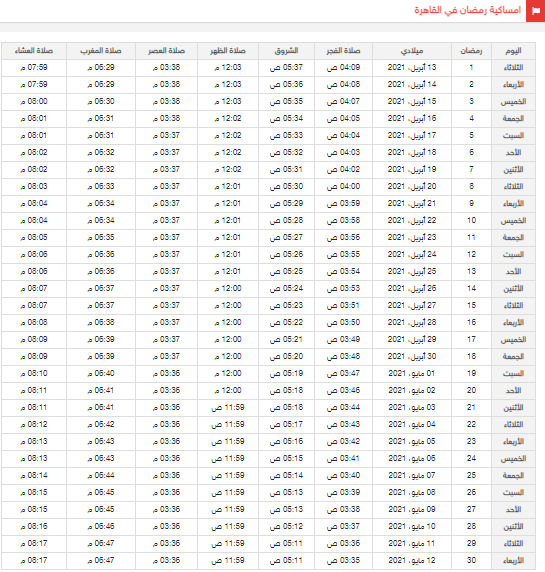Image resolution: width=545 pixels, height=572 pixels.
Task: Click Ramadan day 15 number cell
Action: pyautogui.click(x=471, y=305)
